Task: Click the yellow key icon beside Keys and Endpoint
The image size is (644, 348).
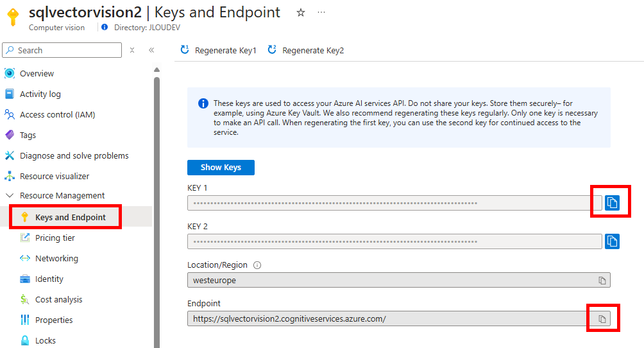Action: pos(24,217)
